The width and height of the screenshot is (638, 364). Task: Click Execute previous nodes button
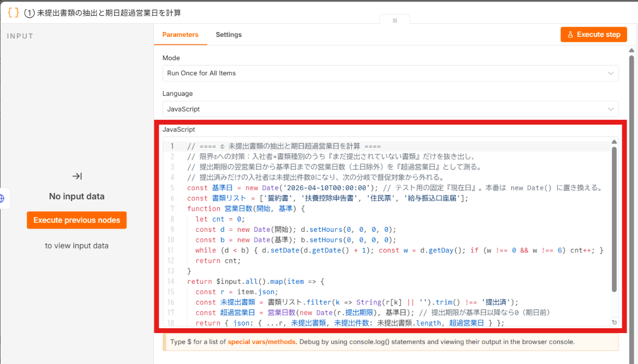coord(77,220)
